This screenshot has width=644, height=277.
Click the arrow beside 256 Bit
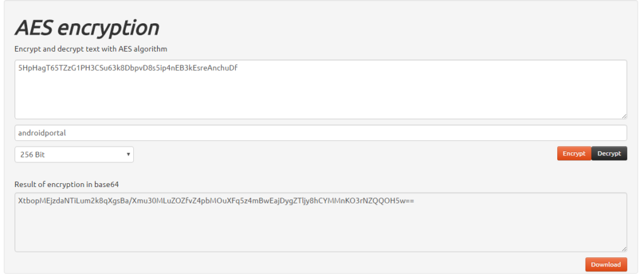128,154
